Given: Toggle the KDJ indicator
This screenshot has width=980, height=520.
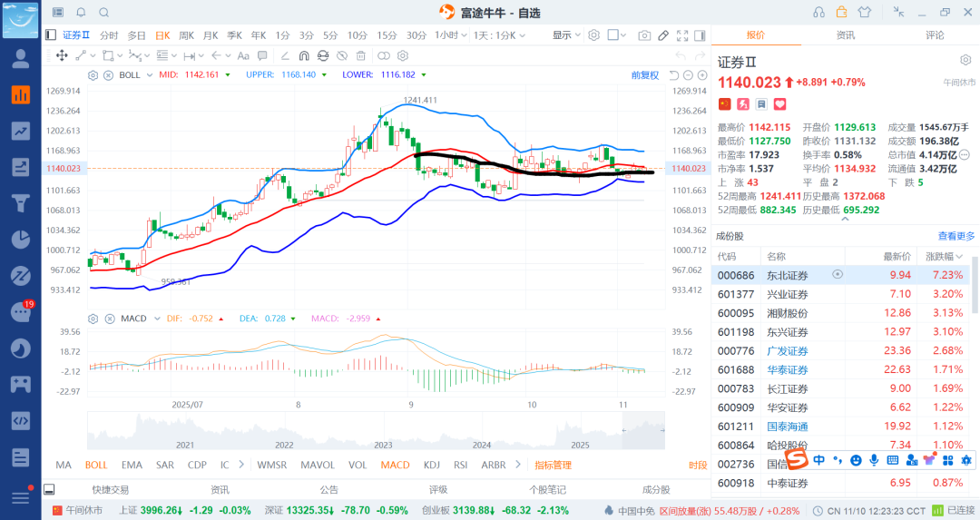Looking at the screenshot, I should pos(431,465).
